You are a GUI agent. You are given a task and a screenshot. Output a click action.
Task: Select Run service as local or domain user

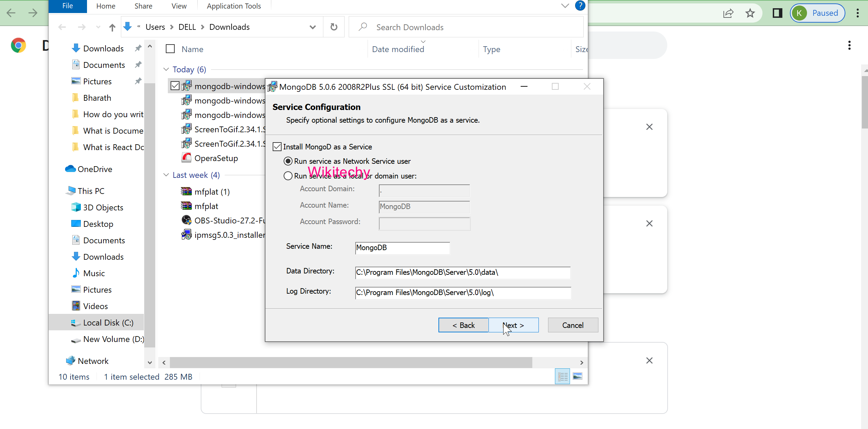click(288, 176)
